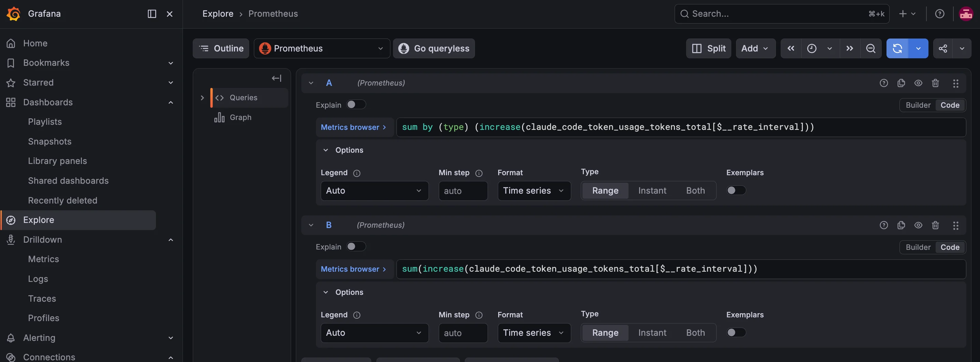
Task: Shift time range forward double-arrow
Action: pos(850,48)
